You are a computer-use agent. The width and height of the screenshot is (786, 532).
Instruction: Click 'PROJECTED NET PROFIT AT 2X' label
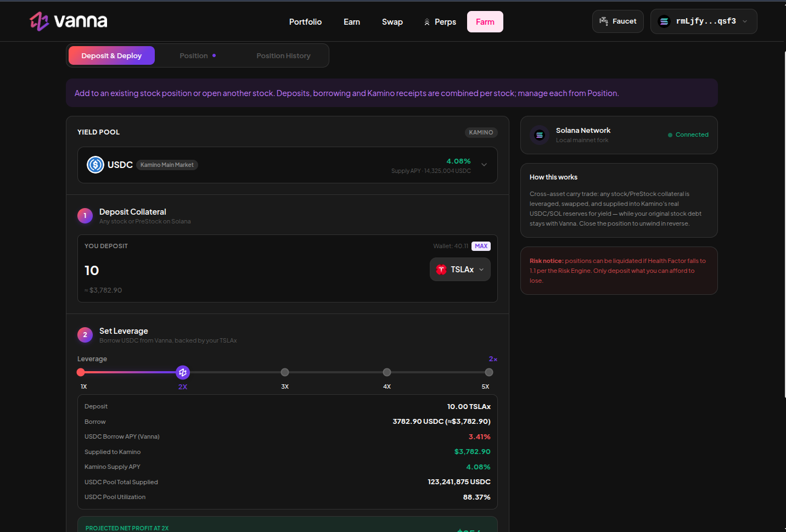coord(127,528)
